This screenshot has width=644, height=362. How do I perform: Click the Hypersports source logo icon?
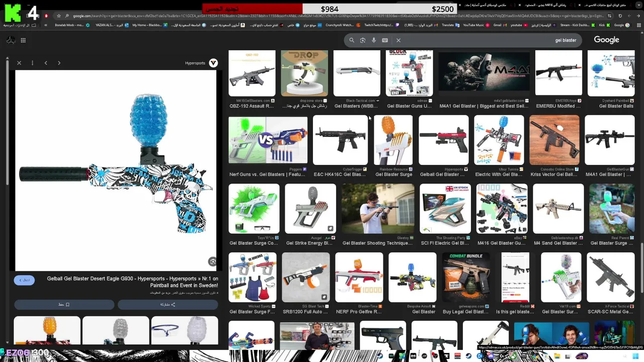[x=213, y=63]
